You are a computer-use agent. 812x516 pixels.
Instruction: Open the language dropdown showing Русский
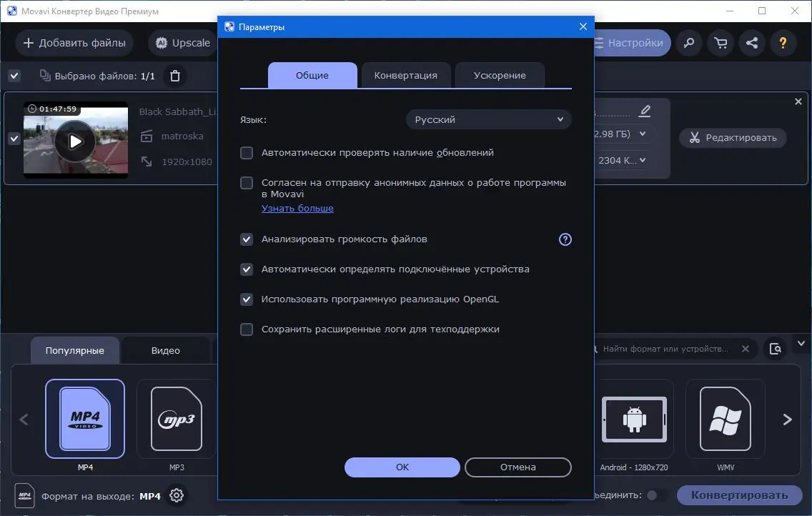[489, 119]
